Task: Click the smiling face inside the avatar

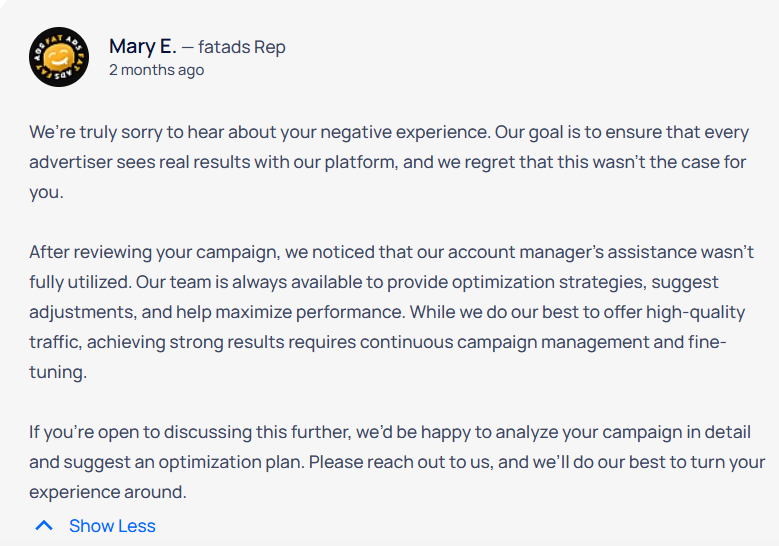Action: click(59, 57)
